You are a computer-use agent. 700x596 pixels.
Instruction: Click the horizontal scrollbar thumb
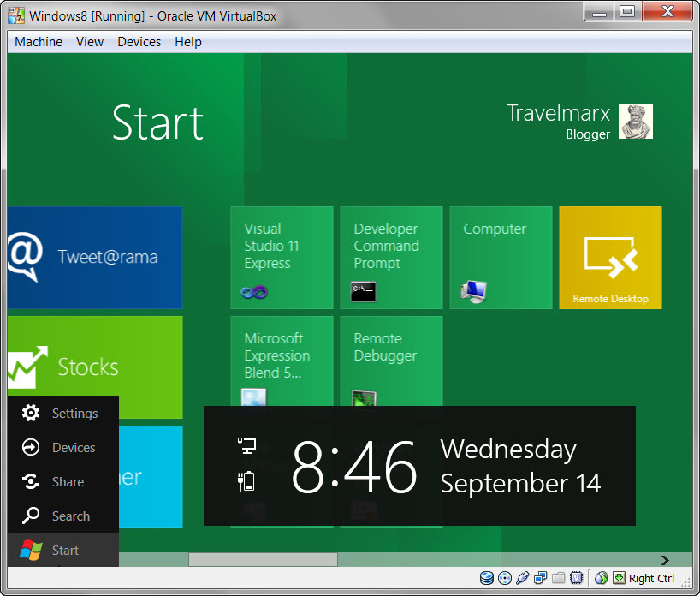point(261,559)
